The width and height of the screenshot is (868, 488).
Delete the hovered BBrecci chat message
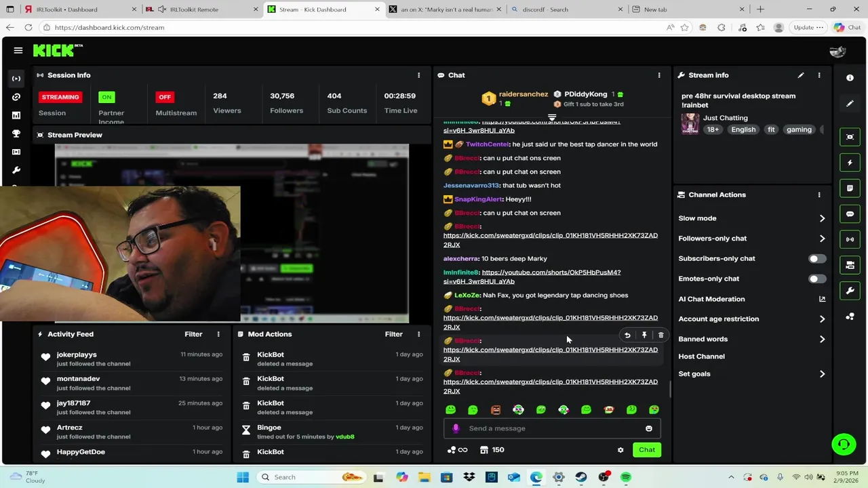[x=661, y=335]
